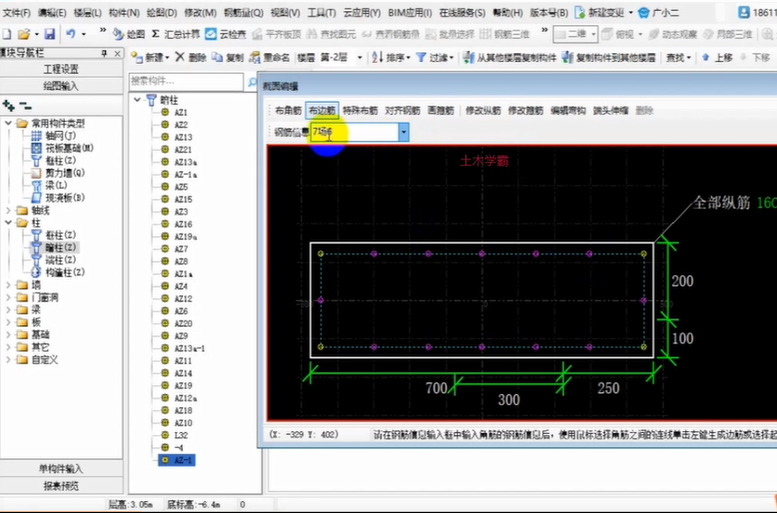Run 汇总计算 summary calculation

coord(176,34)
